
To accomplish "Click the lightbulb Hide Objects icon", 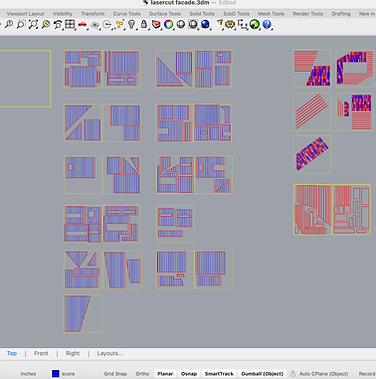I will (132, 24).
